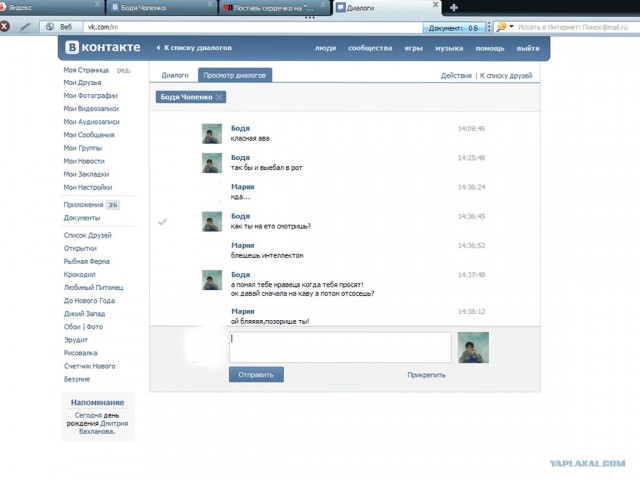Open Приложения in sidebar

tap(83, 204)
